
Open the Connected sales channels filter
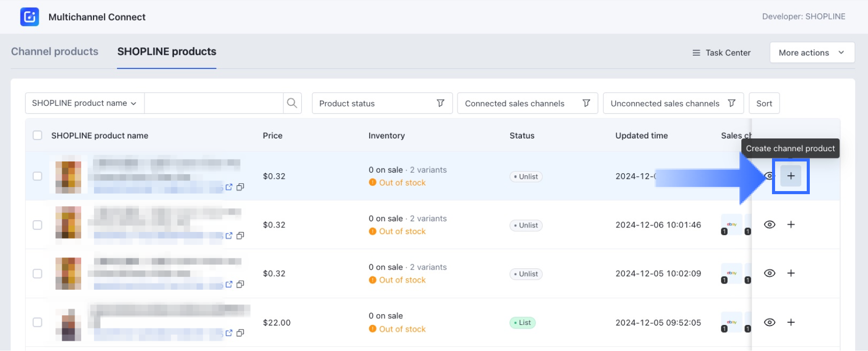pyautogui.click(x=527, y=103)
